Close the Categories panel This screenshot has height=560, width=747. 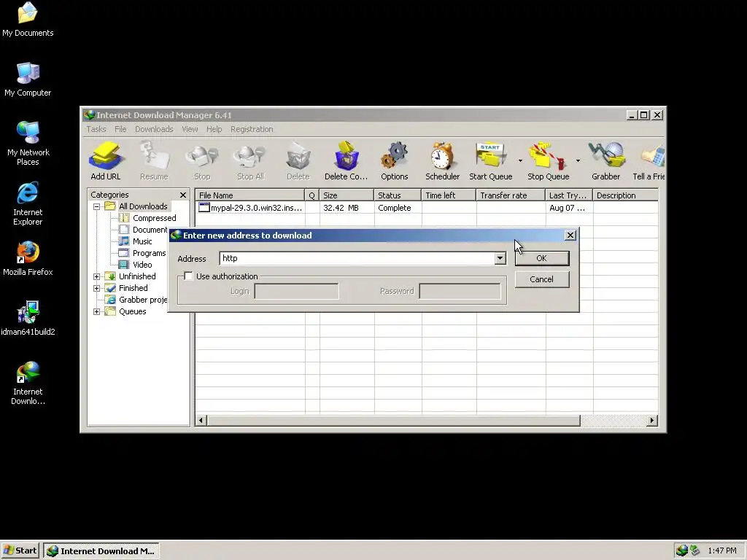tap(183, 195)
